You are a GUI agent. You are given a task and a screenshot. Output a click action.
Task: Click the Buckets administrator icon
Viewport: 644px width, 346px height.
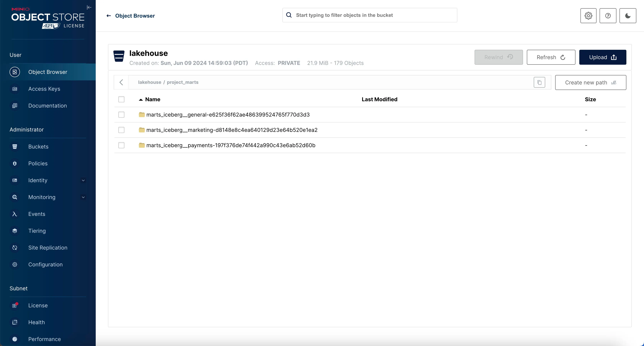[15, 147]
